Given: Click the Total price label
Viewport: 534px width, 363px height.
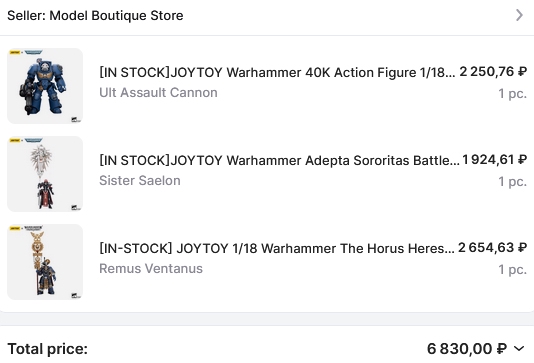Looking at the screenshot, I should (48, 349).
